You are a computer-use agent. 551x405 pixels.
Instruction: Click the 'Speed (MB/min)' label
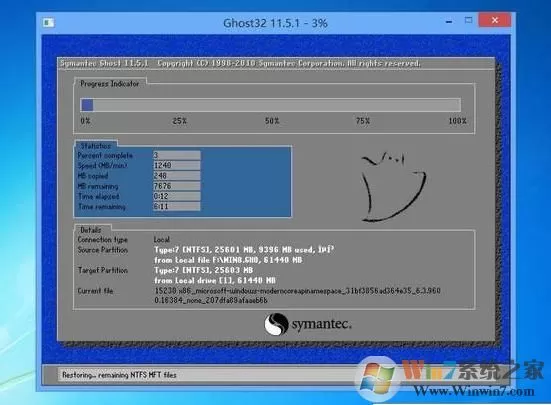point(102,165)
